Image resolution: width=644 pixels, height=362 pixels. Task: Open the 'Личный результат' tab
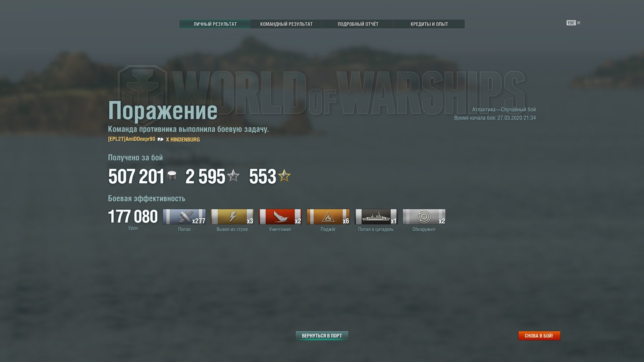tap(215, 24)
